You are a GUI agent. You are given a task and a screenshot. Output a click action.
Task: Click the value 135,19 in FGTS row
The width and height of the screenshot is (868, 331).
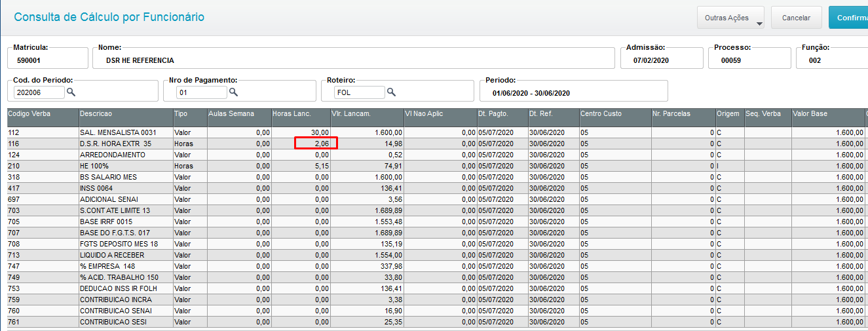(390, 244)
